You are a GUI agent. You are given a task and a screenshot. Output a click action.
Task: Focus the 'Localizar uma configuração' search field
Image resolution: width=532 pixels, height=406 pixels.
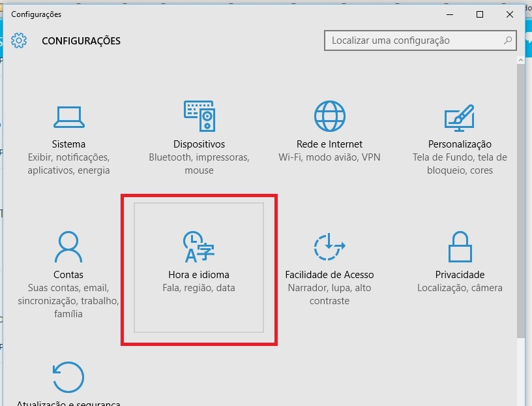pos(421,40)
